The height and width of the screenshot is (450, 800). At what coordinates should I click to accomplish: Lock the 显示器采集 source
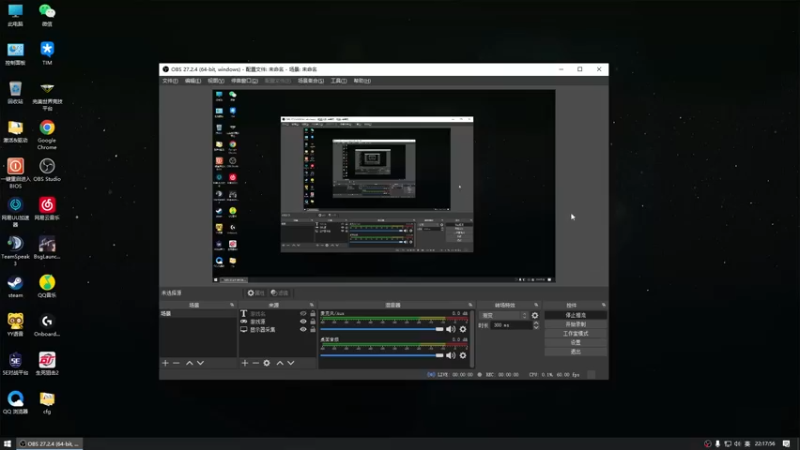pos(313,330)
